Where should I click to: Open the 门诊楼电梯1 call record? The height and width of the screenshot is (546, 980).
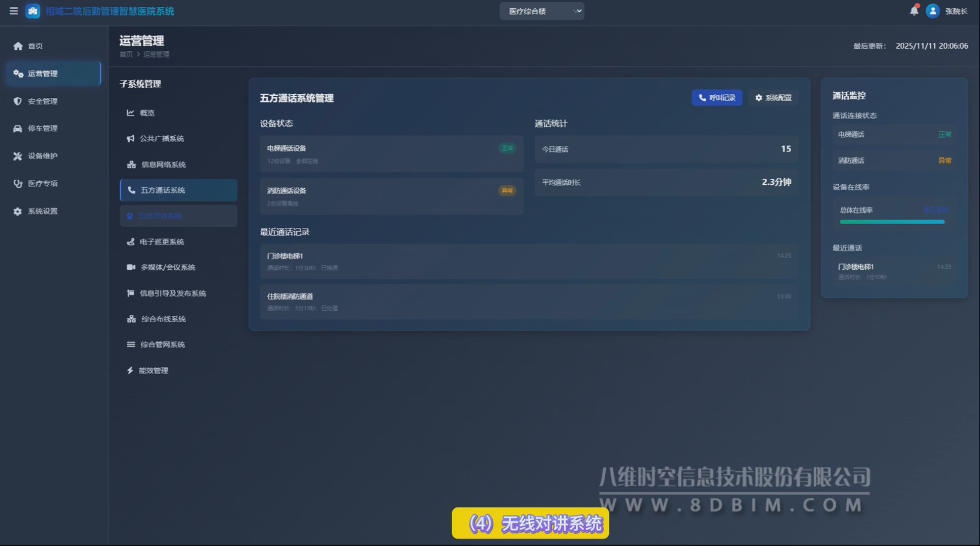528,261
